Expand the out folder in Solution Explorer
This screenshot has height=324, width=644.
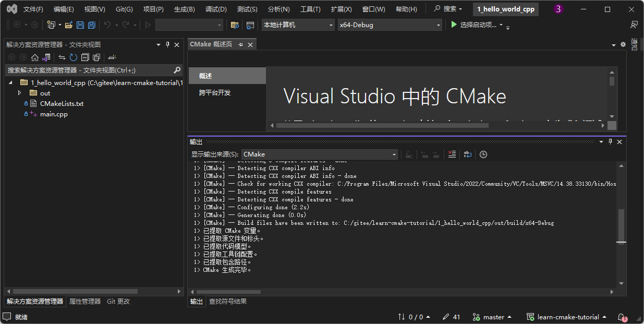19,92
